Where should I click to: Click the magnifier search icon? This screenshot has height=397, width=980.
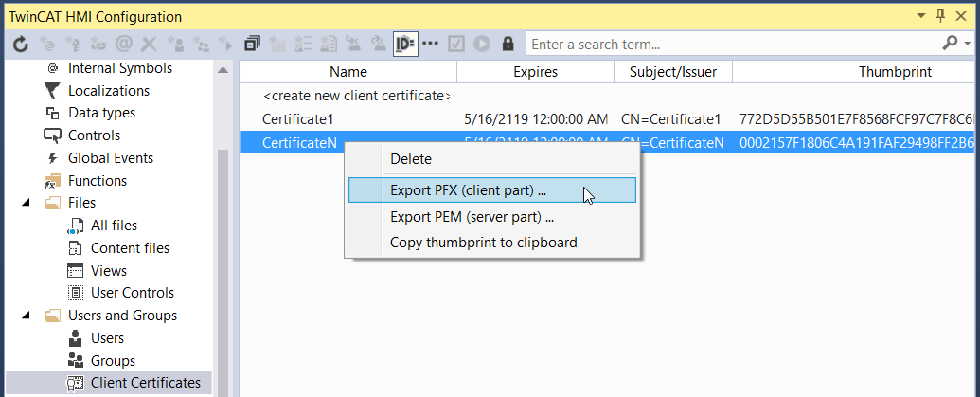[x=950, y=44]
